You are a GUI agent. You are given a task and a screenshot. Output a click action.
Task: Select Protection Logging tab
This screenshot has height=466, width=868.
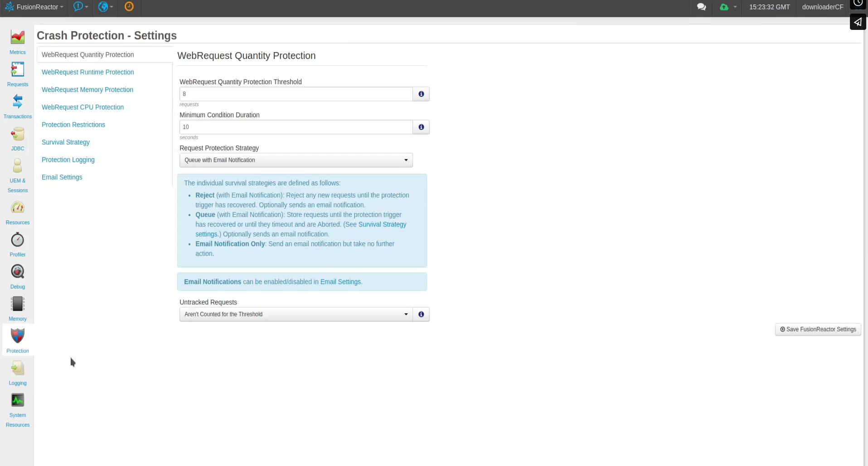coord(68,159)
